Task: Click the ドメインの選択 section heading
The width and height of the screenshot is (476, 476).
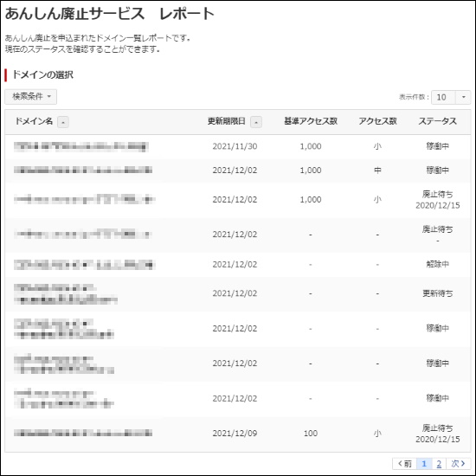Action: point(42,74)
